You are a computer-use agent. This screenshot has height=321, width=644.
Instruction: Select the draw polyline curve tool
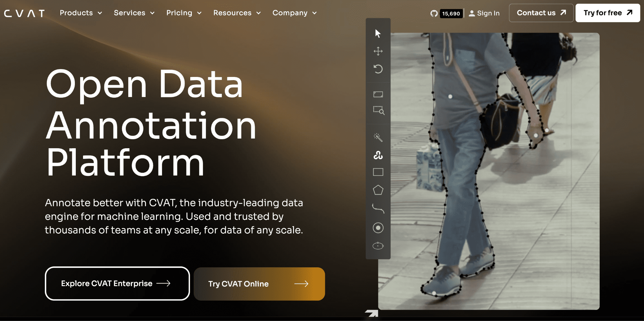378,209
